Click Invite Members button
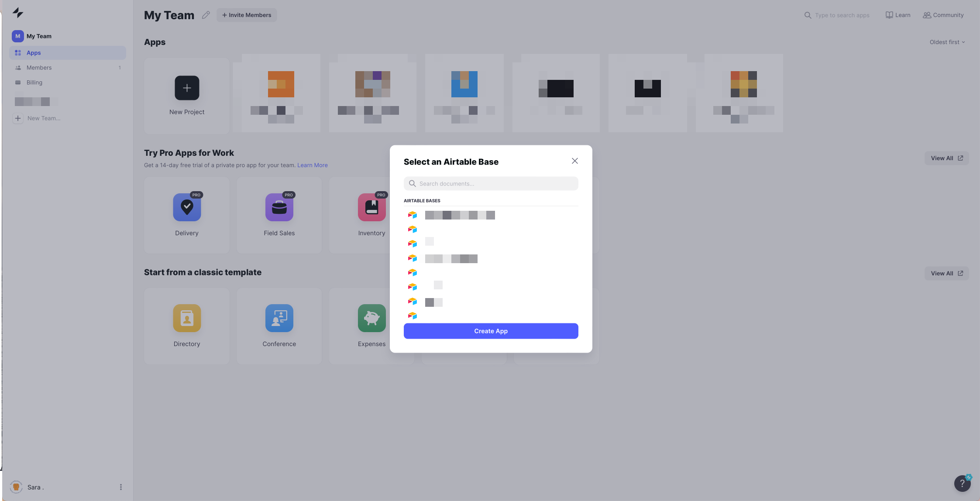980x501 pixels. click(247, 15)
